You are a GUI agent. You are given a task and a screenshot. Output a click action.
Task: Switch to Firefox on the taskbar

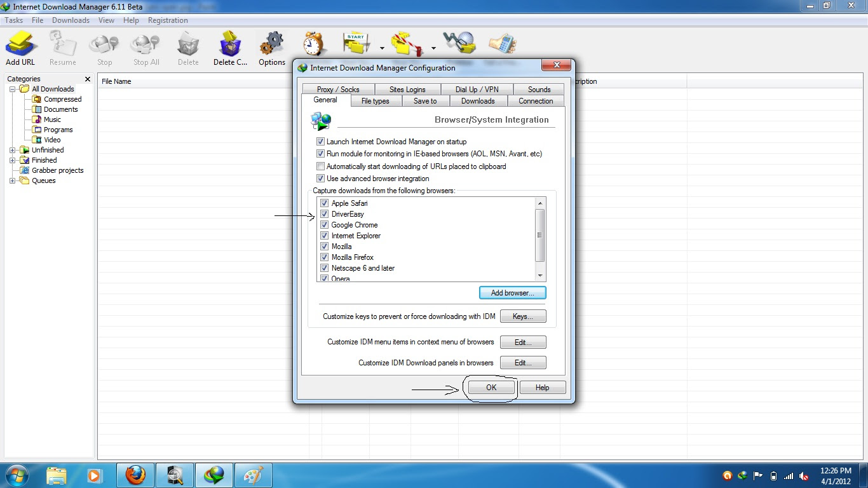click(x=135, y=475)
